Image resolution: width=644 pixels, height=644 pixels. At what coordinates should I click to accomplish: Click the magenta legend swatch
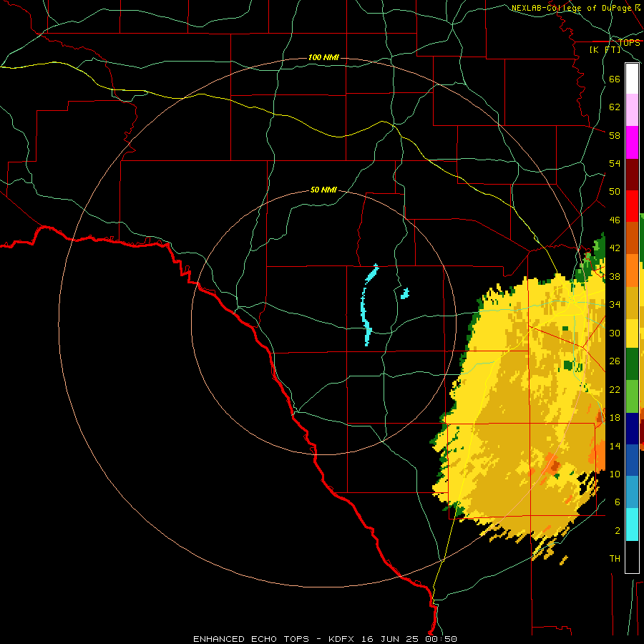632,142
